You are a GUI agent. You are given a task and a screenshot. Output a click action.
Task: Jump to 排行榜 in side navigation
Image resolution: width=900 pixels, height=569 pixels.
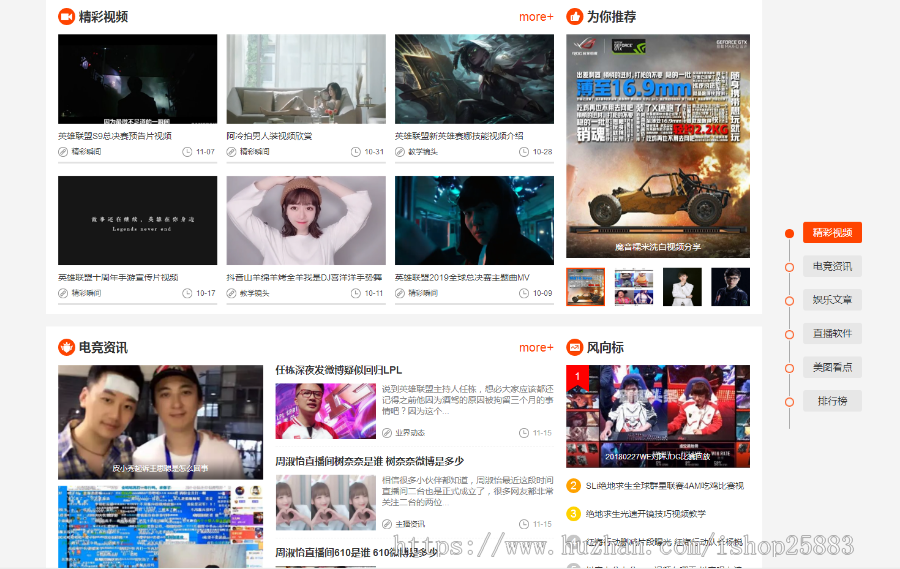click(x=832, y=401)
